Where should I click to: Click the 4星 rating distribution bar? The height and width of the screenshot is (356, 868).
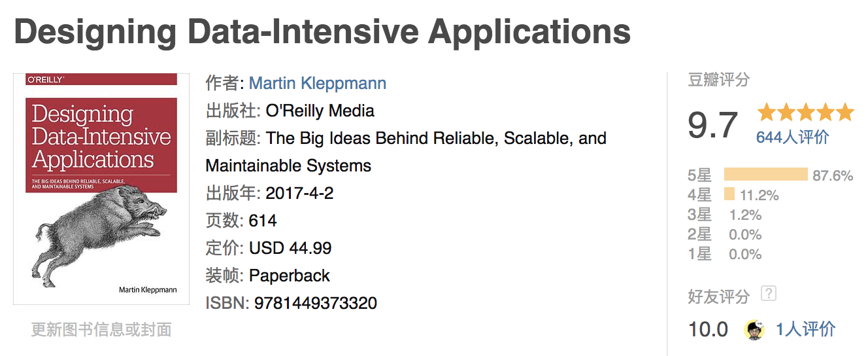click(x=729, y=195)
